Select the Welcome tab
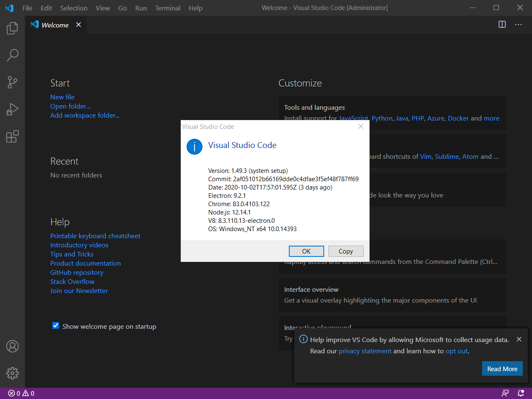This screenshot has width=532, height=399. (55, 25)
